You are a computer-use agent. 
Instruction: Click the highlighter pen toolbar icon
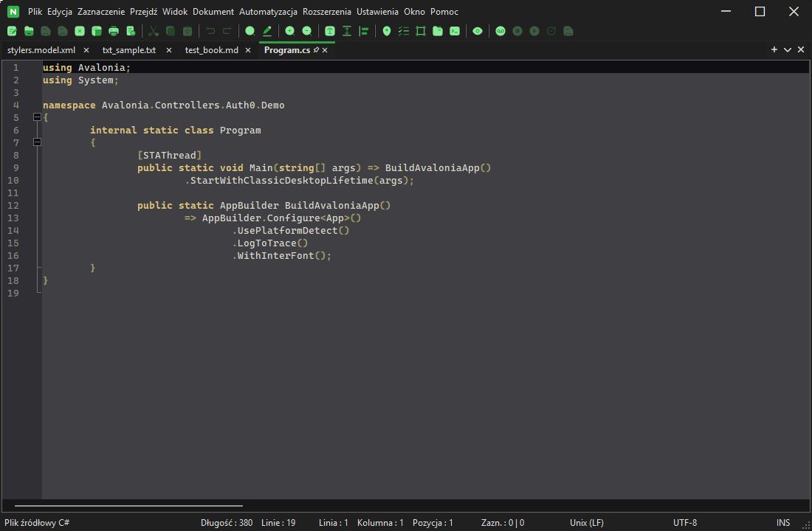click(266, 31)
